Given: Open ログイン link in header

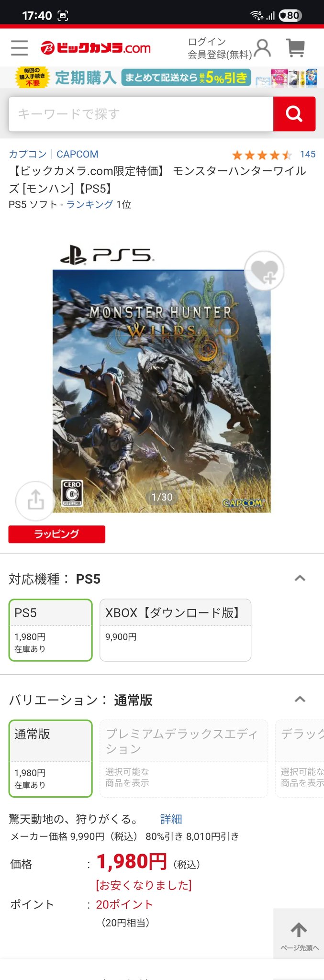Looking at the screenshot, I should click(207, 42).
